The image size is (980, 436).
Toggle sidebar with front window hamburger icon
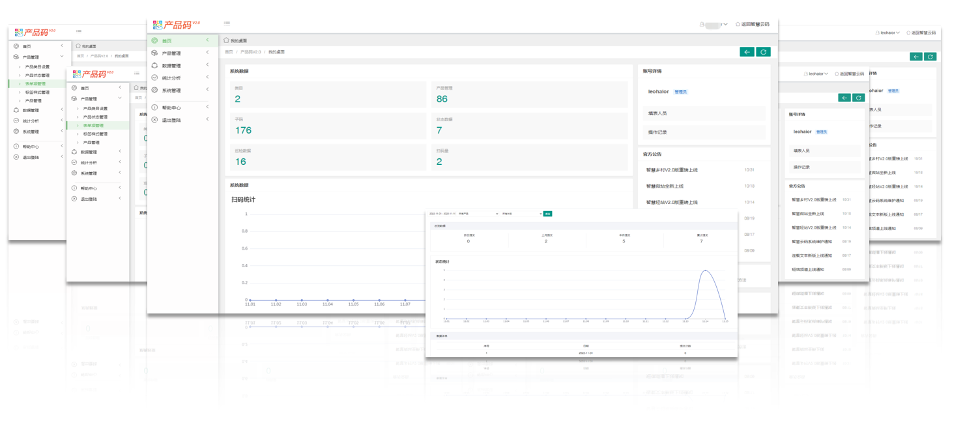(x=227, y=23)
